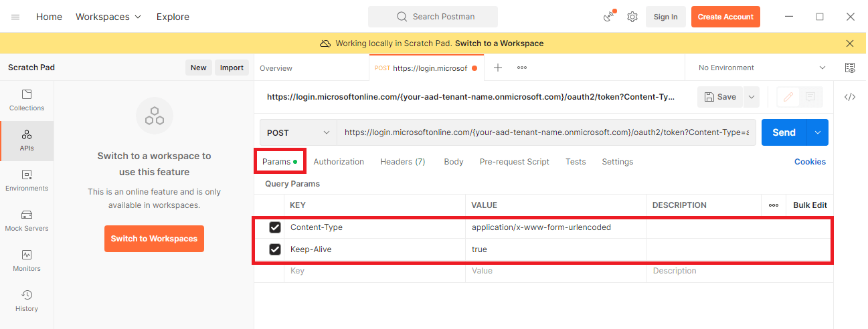Click the empty Description field
The width and height of the screenshot is (868, 329).
pyautogui.click(x=740, y=271)
